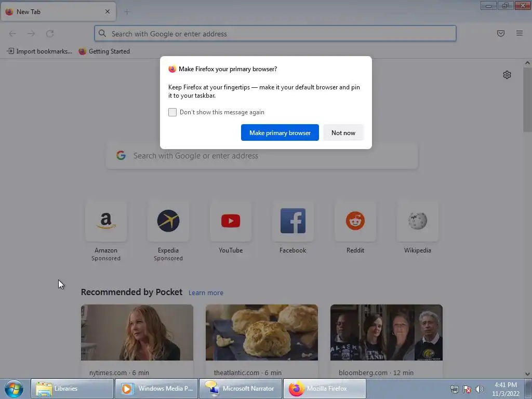Open the Reddit shortcut tile
Viewport: 532px width, 399px height.
click(355, 221)
